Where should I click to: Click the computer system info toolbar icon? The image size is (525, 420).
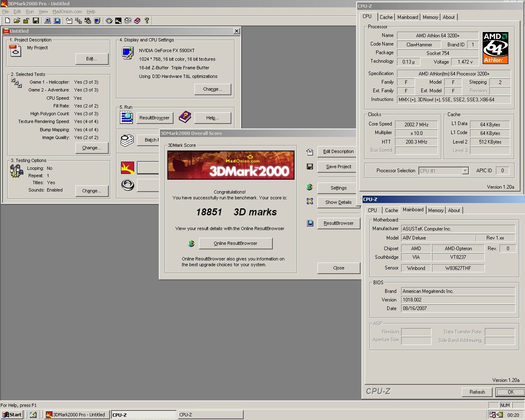48,21
